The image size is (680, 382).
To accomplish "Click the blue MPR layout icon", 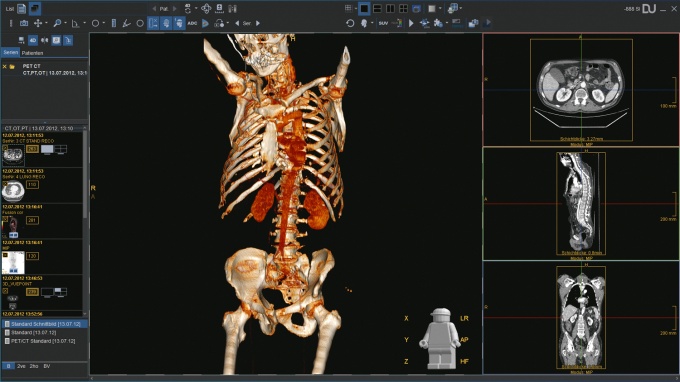I will [x=416, y=8].
